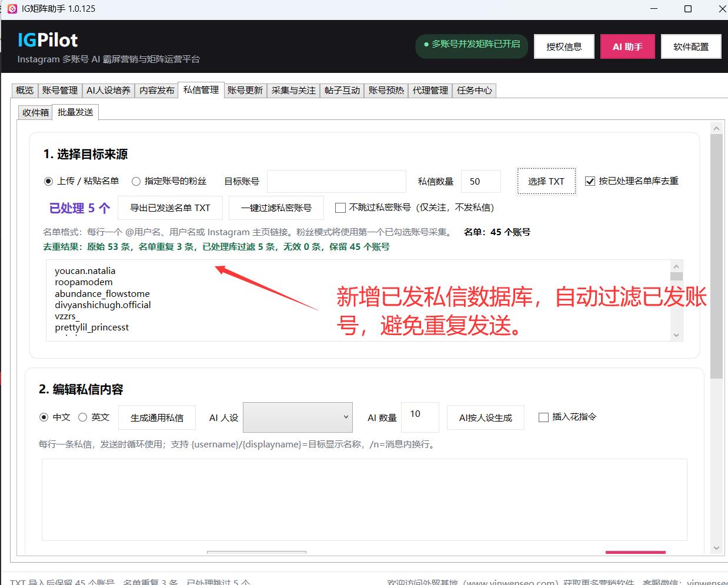The width and height of the screenshot is (728, 585).
Task: Close the IG矩阵助手 window
Action: point(722,9)
